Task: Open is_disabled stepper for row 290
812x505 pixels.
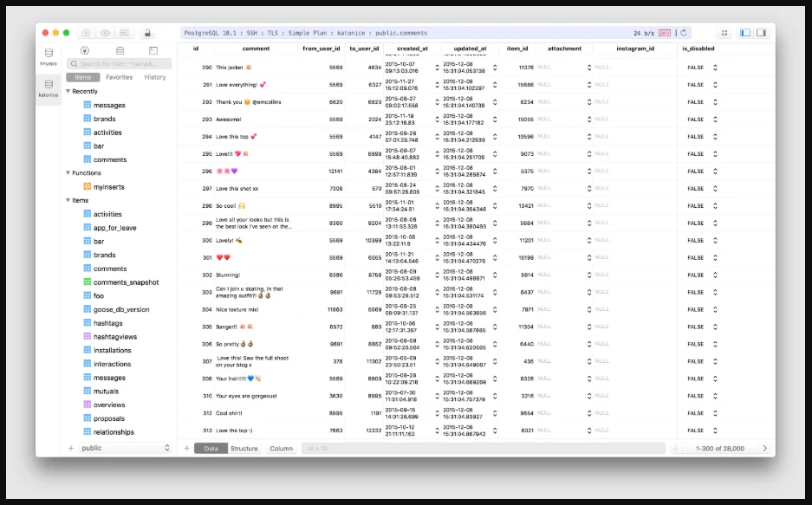Action: point(715,68)
